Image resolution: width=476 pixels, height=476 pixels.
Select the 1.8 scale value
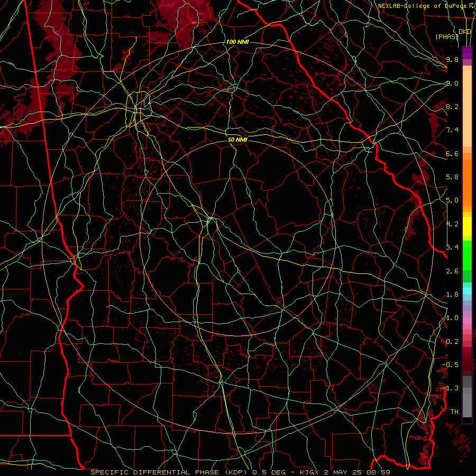point(452,295)
